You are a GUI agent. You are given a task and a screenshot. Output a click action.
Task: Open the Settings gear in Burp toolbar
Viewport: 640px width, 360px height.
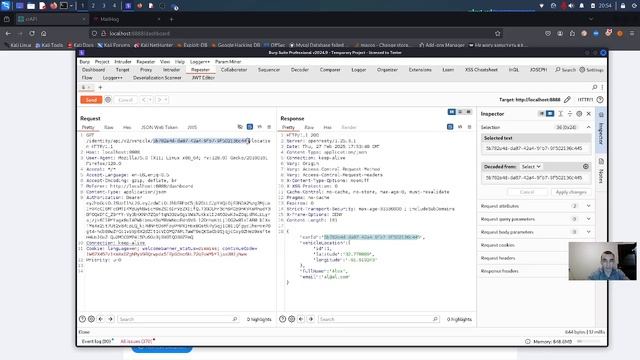point(591,70)
